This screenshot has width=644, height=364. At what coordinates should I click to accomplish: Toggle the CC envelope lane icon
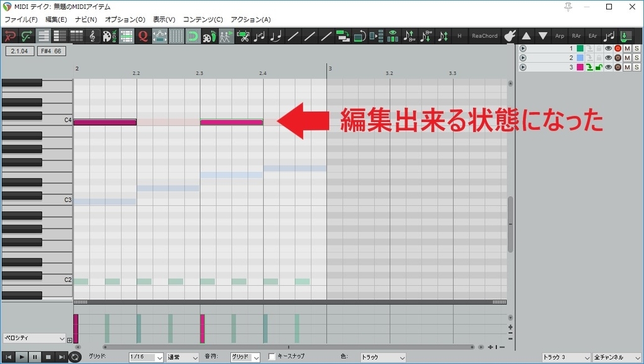pos(159,36)
